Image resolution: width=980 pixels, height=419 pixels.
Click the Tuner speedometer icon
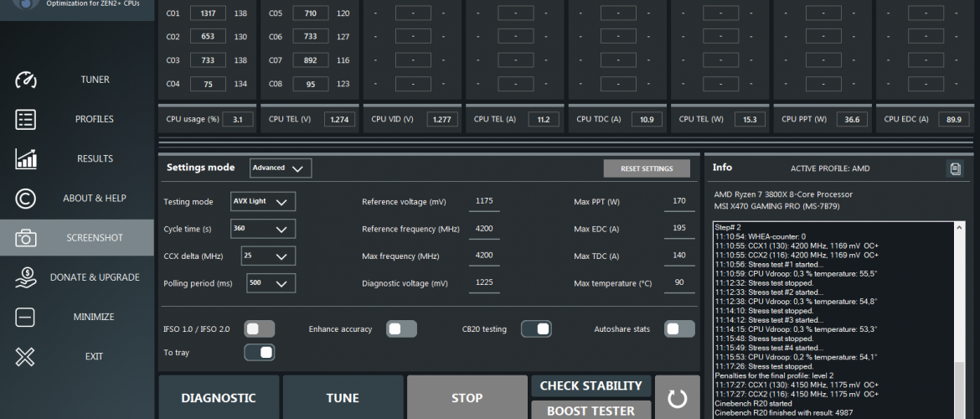(26, 80)
